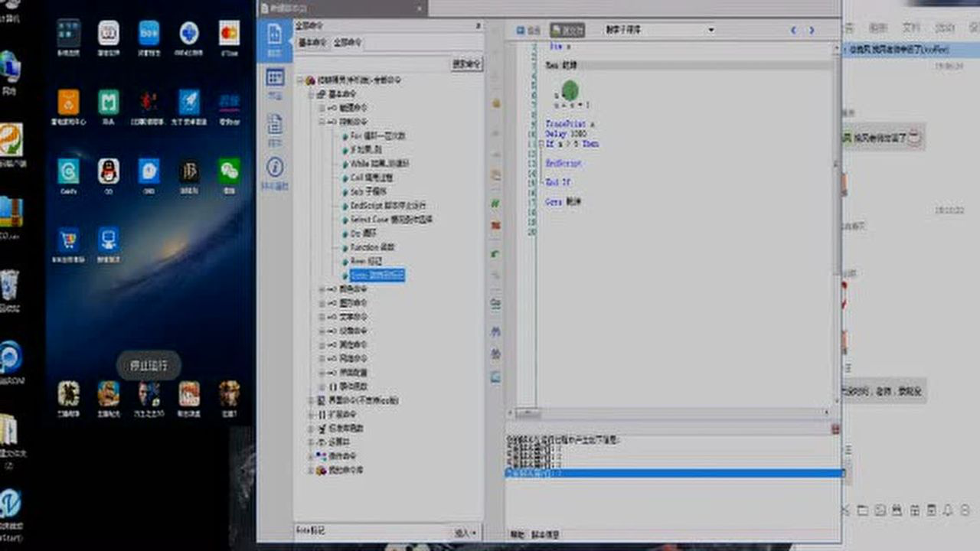980x551 pixels.
Task: Switch to the 全部命令 tab
Action: [x=348, y=42]
